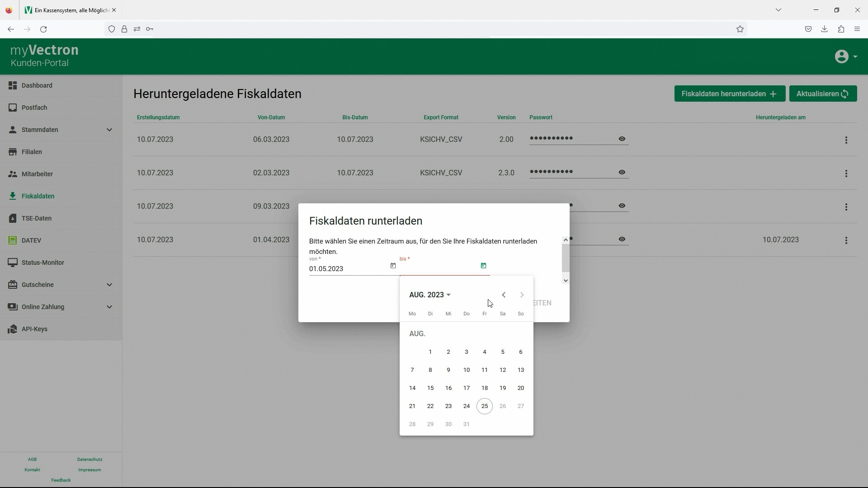Go to previous month in calendar

(504, 295)
